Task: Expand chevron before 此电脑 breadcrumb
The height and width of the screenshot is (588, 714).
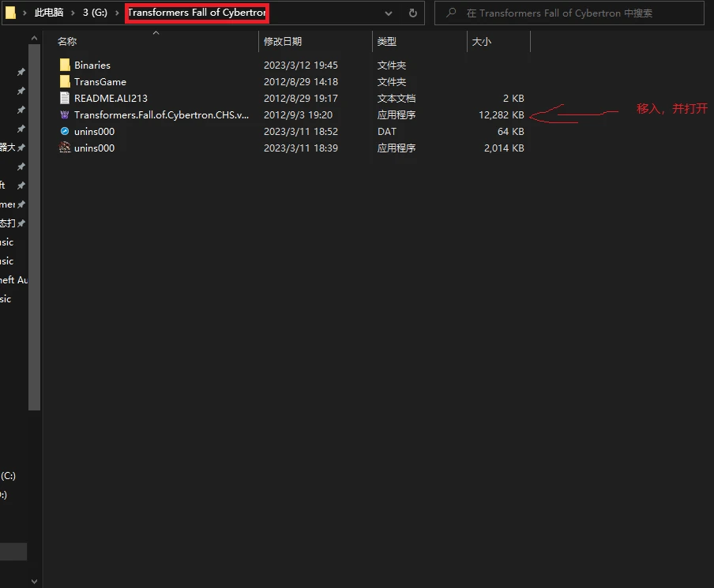Action: 24,13
